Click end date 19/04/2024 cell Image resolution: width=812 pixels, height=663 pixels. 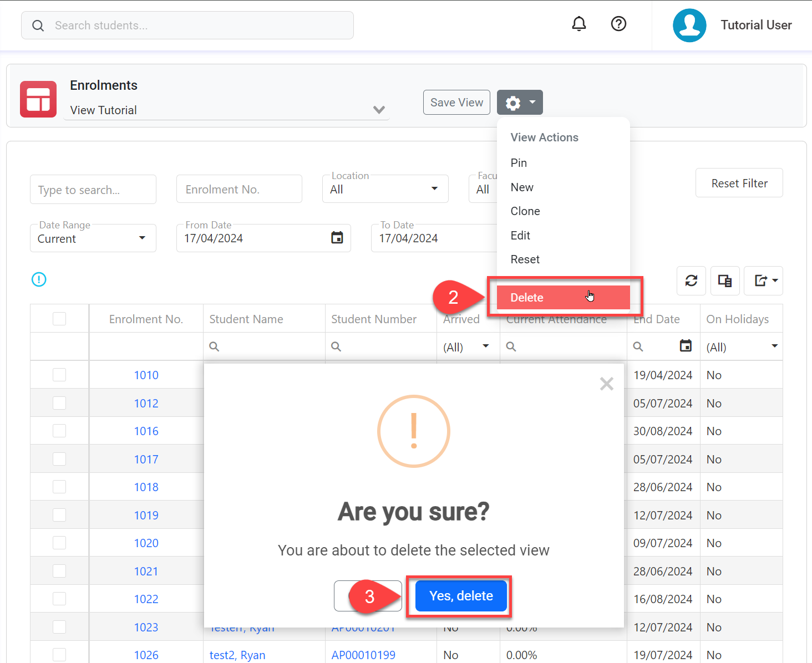[x=663, y=375]
